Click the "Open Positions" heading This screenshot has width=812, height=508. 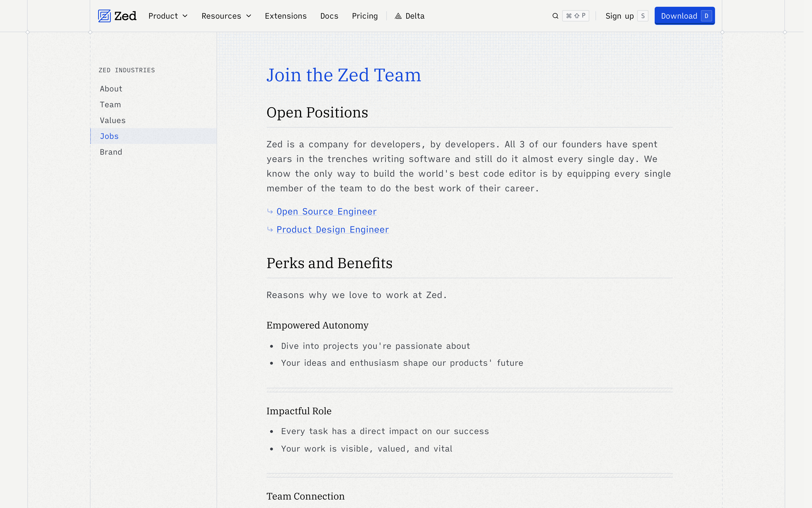pyautogui.click(x=317, y=112)
